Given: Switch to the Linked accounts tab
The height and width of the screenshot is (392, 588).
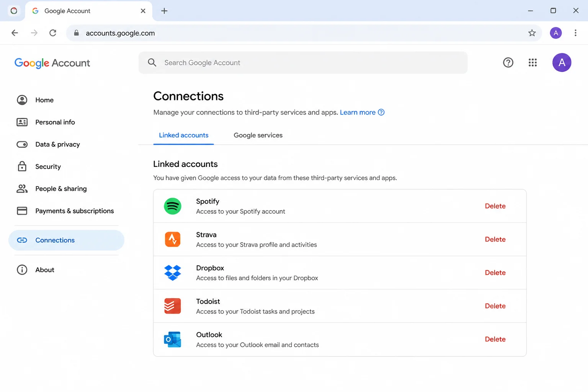Looking at the screenshot, I should point(184,135).
